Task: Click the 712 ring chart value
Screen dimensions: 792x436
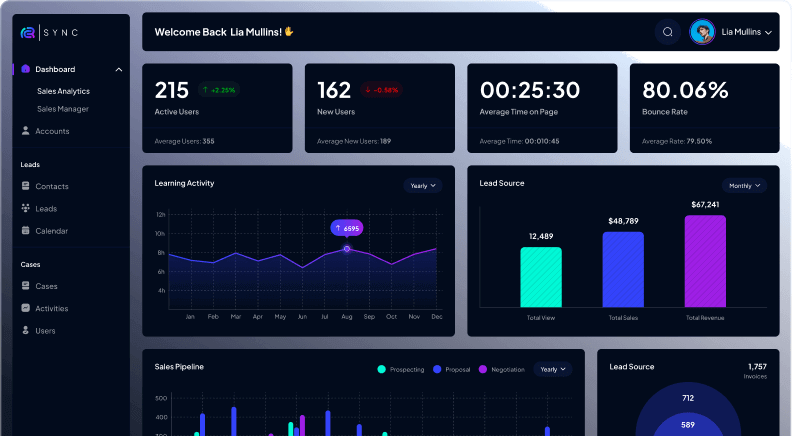Action: (688, 398)
